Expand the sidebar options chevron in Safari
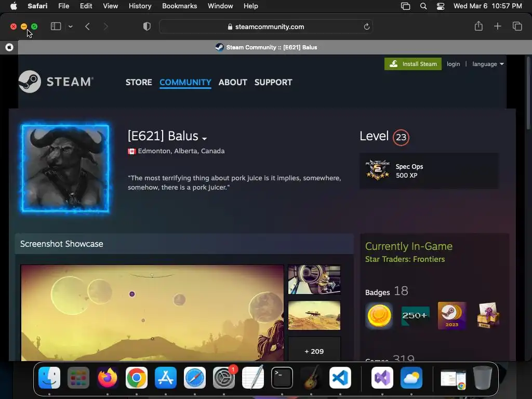 (70, 26)
